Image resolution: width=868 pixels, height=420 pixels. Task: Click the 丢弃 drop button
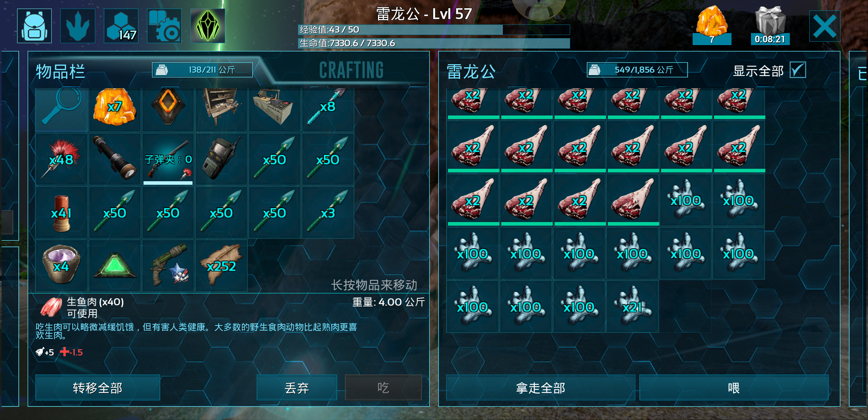point(297,388)
